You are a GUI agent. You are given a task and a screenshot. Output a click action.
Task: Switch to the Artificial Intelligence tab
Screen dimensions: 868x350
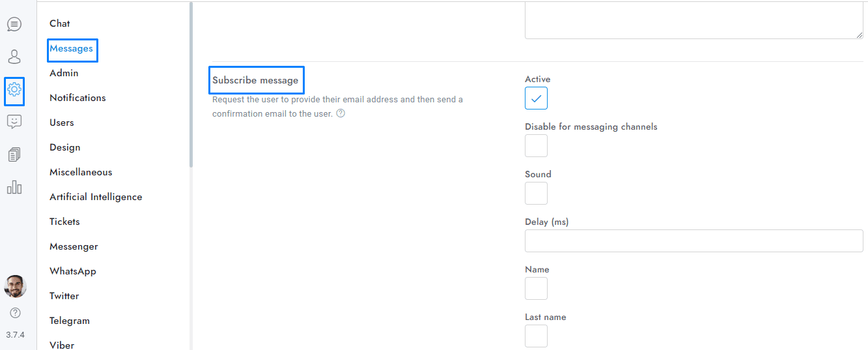(x=96, y=197)
